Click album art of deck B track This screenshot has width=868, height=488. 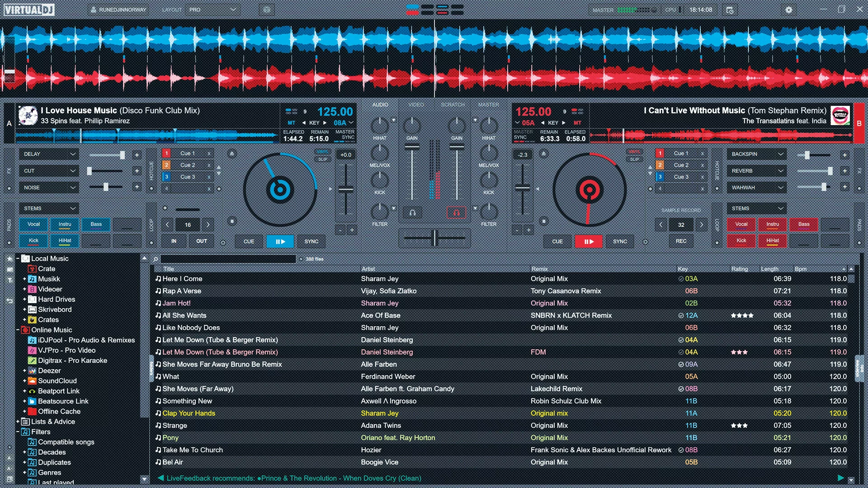pos(840,116)
